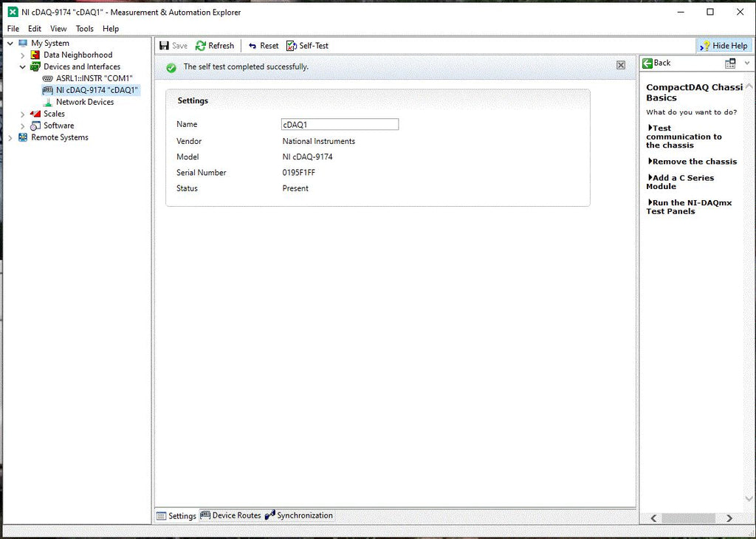Click the Self-Test button label
Screen dimensions: 756x539
click(x=314, y=46)
